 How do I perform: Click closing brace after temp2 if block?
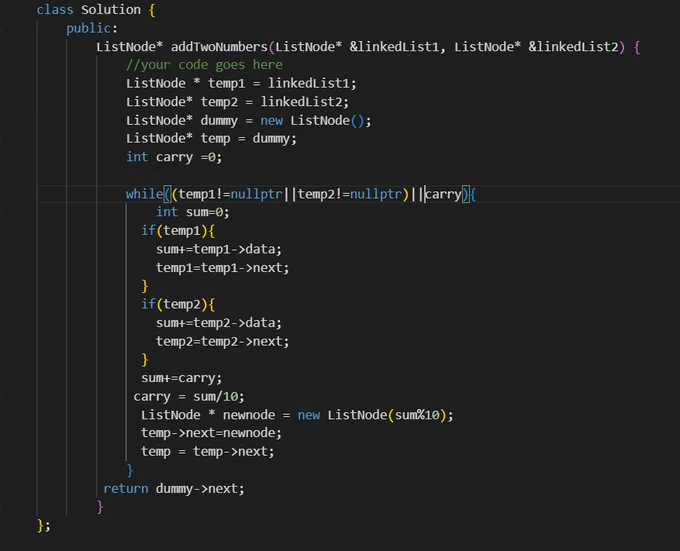click(145, 360)
